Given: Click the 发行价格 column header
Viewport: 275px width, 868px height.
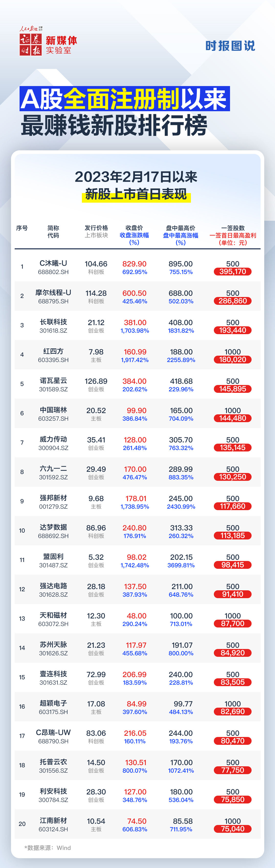Looking at the screenshot, I should pyautogui.click(x=96, y=228).
